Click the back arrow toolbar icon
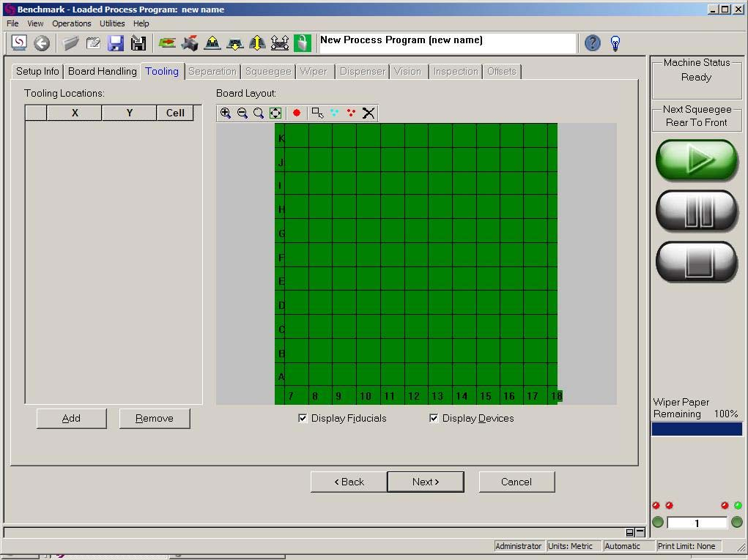 pos(42,43)
